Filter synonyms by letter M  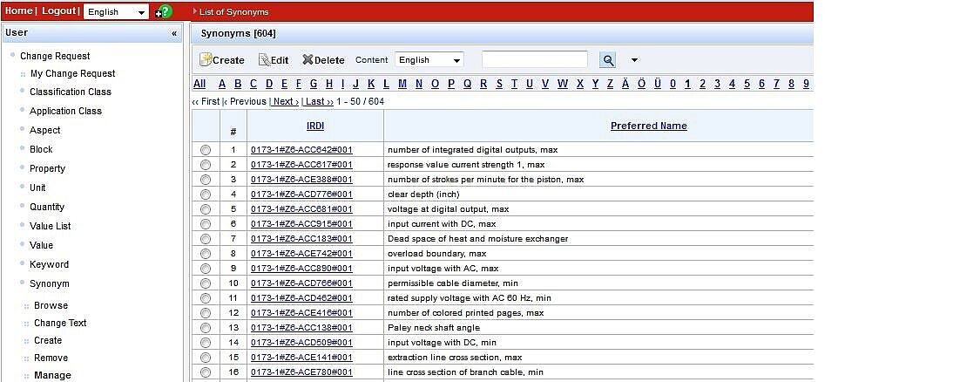click(402, 84)
